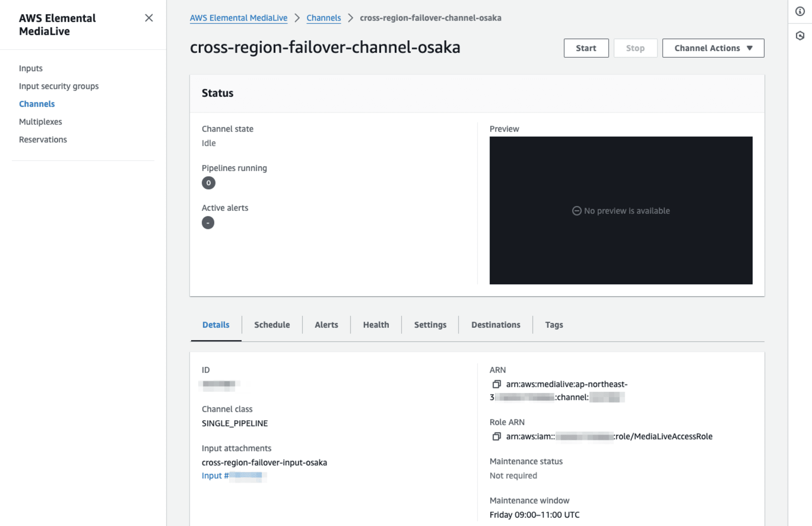The height and width of the screenshot is (526, 812).
Task: Go to Channels breadcrumb link
Action: [x=324, y=18]
